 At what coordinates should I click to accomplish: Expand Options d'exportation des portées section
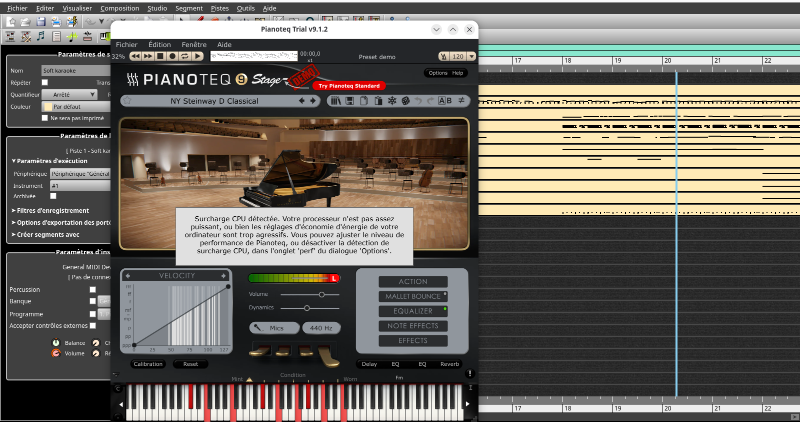tap(61, 222)
